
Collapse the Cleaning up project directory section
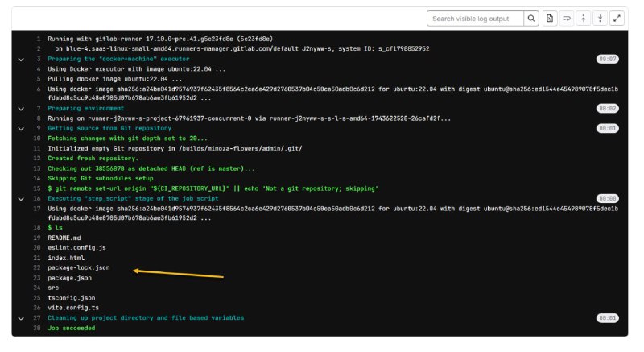(x=21, y=318)
